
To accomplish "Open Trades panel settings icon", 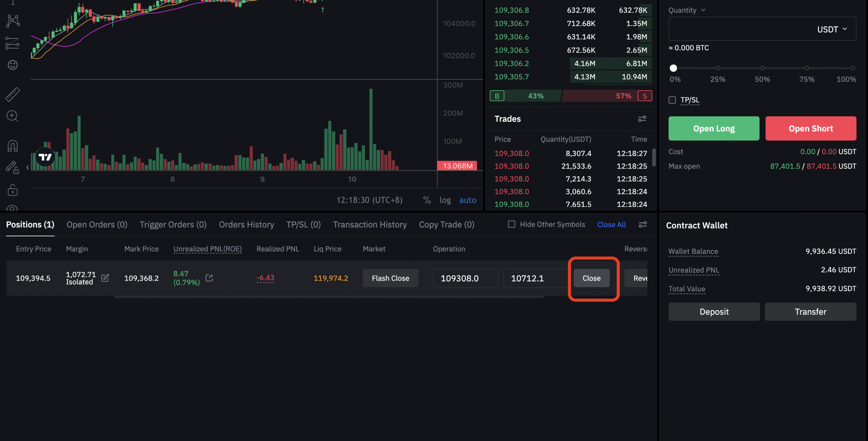I will click(642, 119).
